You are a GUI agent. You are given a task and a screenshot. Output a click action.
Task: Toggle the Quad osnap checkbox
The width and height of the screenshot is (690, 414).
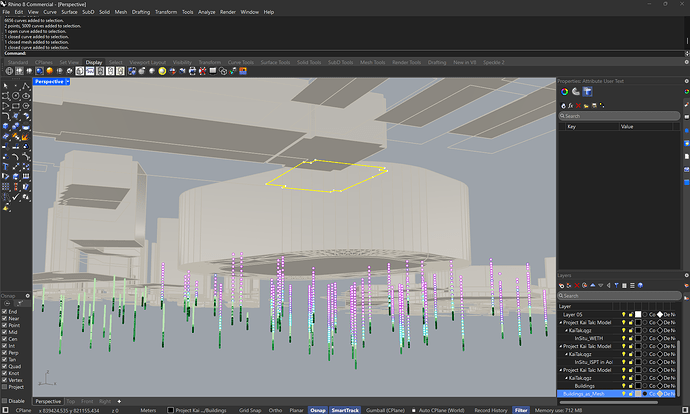[4, 366]
